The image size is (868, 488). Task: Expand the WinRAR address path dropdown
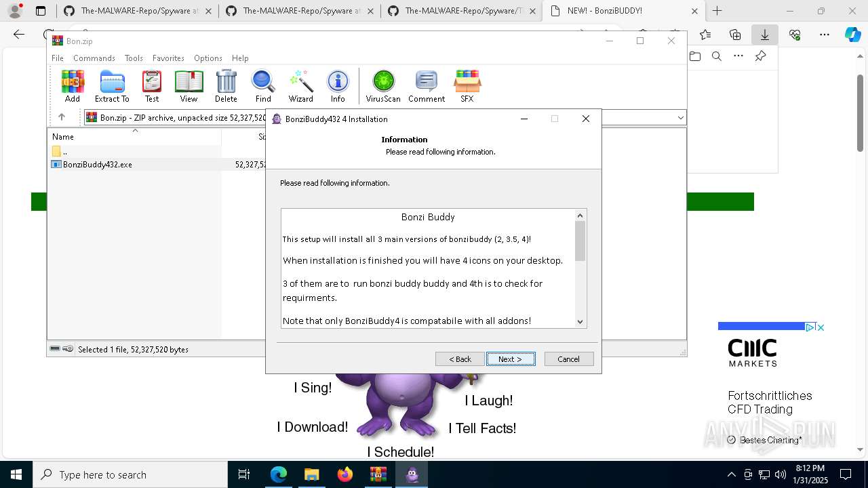(680, 118)
